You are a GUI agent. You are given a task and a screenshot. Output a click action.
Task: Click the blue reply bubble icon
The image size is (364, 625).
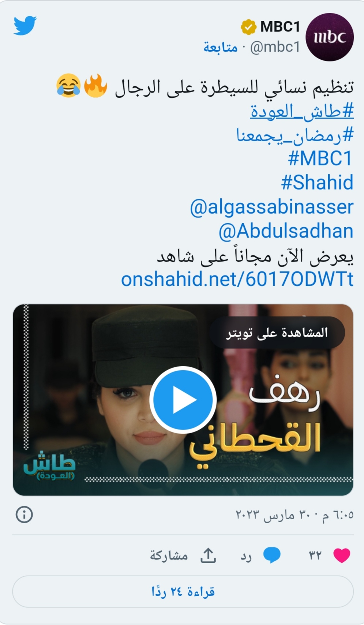272,555
